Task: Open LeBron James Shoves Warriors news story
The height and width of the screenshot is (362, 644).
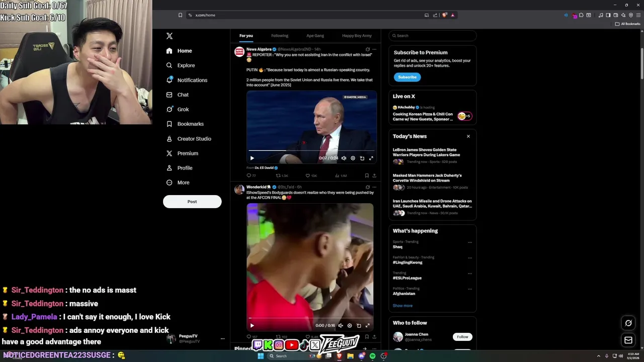Action: coord(432,156)
